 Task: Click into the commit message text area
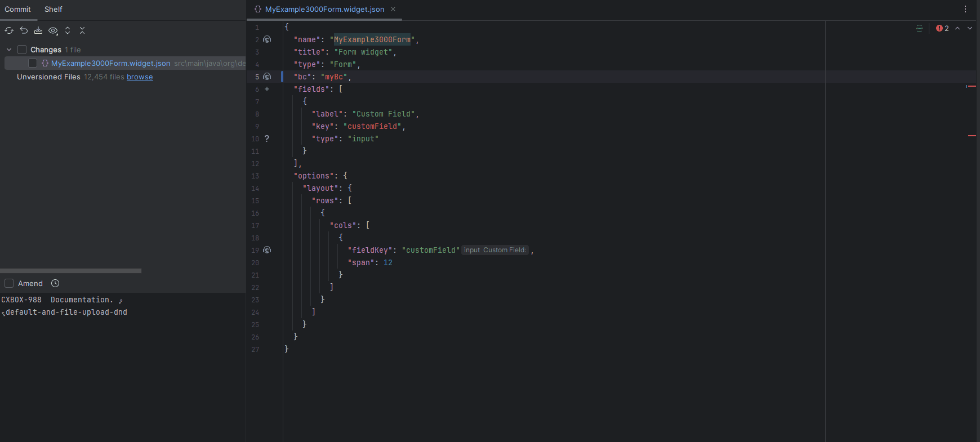coord(123,366)
